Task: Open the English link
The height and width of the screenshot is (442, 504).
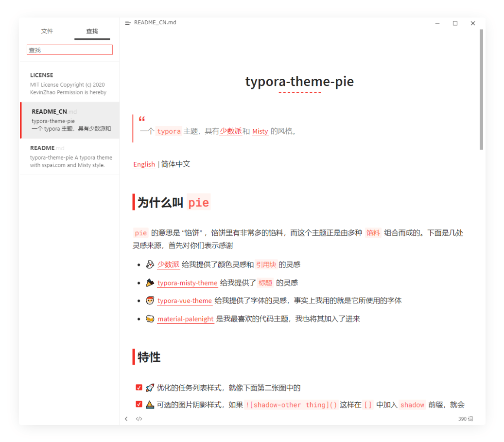Action: [144, 164]
